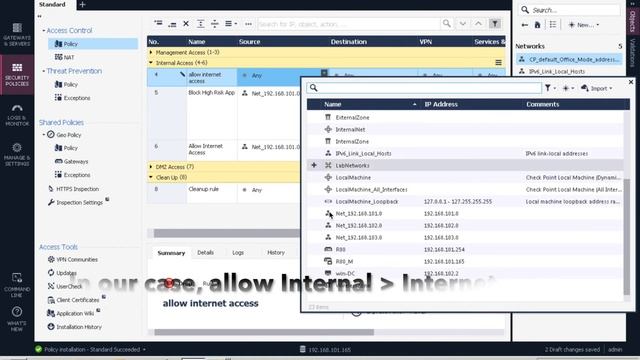
Task: Select win-DC host in object list
Action: click(465, 273)
